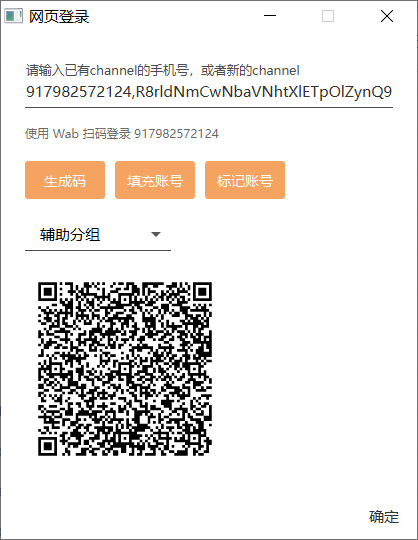Focus the phone number and channel input field

click(209, 92)
